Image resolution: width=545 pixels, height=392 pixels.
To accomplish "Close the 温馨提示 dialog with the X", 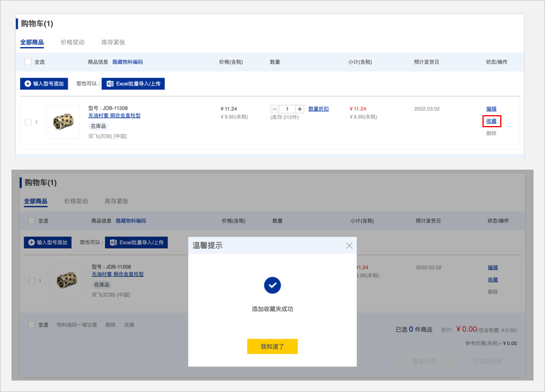I will tap(349, 246).
